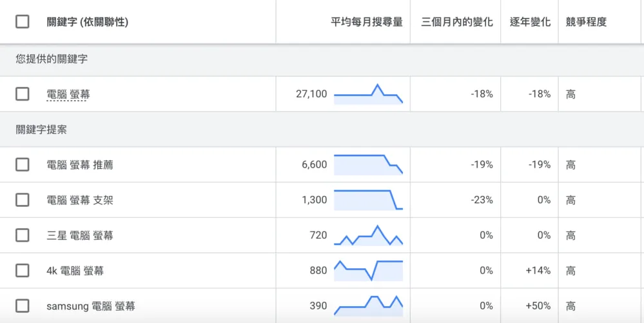Image resolution: width=644 pixels, height=323 pixels.
Task: Tick checkbox next to 電腦 螢幕 支架
Action: pyautogui.click(x=22, y=200)
